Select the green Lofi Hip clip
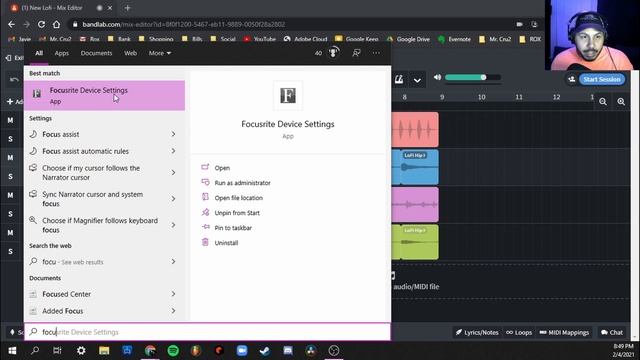 415,242
